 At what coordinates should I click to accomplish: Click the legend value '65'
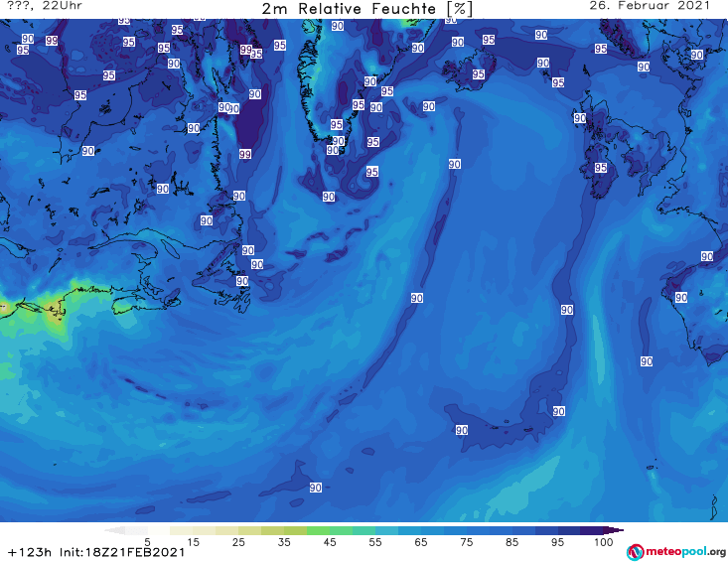[421, 542]
